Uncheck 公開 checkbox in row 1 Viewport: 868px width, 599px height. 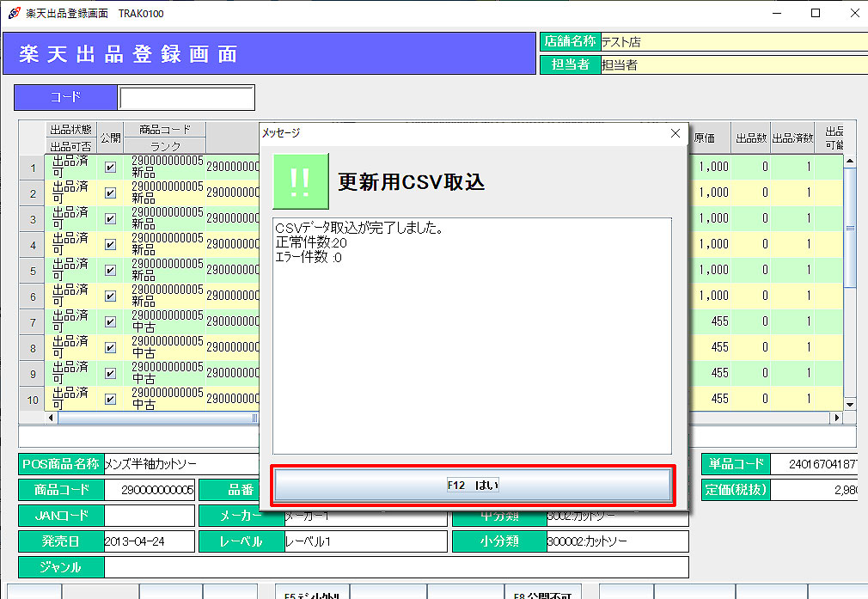click(x=110, y=168)
